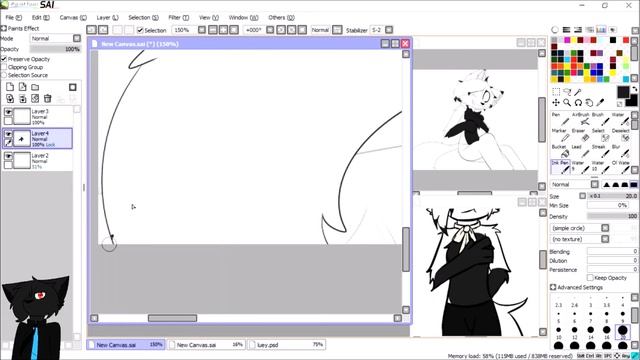This screenshot has width=640, height=360.
Task: Select the AirBrush tool
Action: 580,119
